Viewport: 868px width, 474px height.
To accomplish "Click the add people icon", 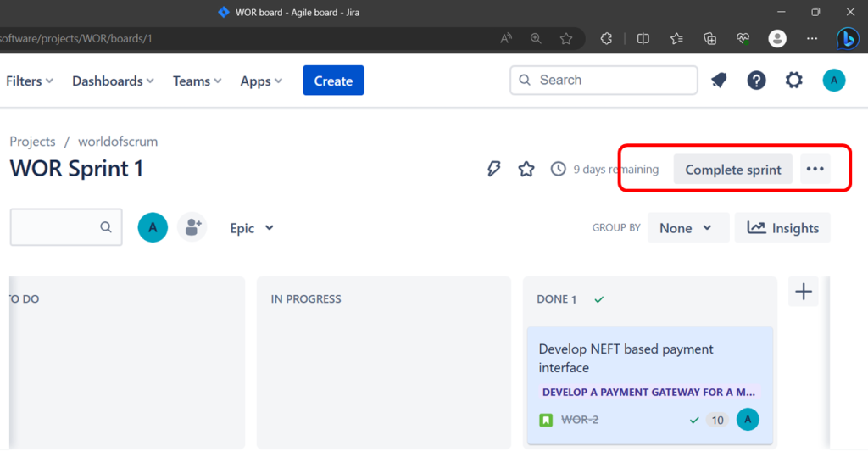I will [x=192, y=227].
